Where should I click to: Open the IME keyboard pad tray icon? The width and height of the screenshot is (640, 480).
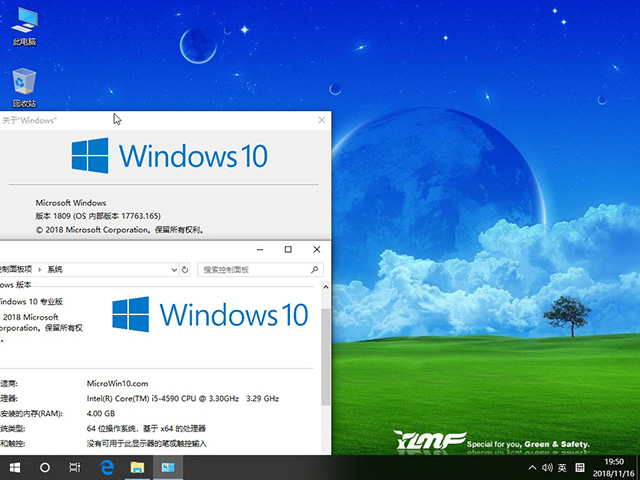pyautogui.click(x=580, y=467)
